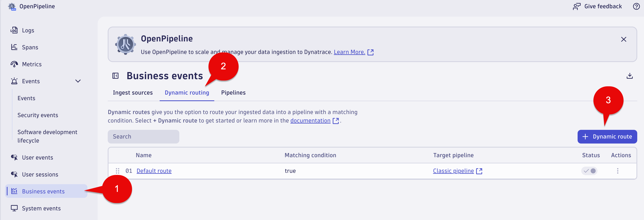The width and height of the screenshot is (644, 220).
Task: Collapse sidebar with panel toggle icon
Action: 115,76
